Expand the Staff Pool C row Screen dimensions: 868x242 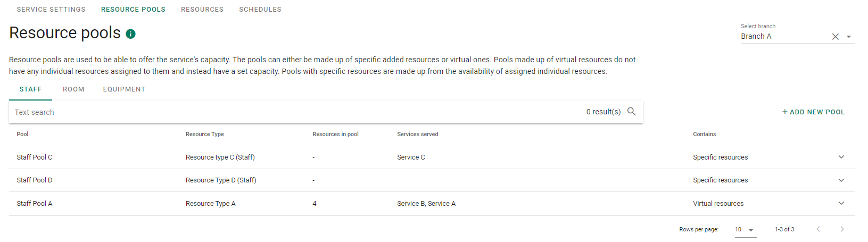coord(841,157)
